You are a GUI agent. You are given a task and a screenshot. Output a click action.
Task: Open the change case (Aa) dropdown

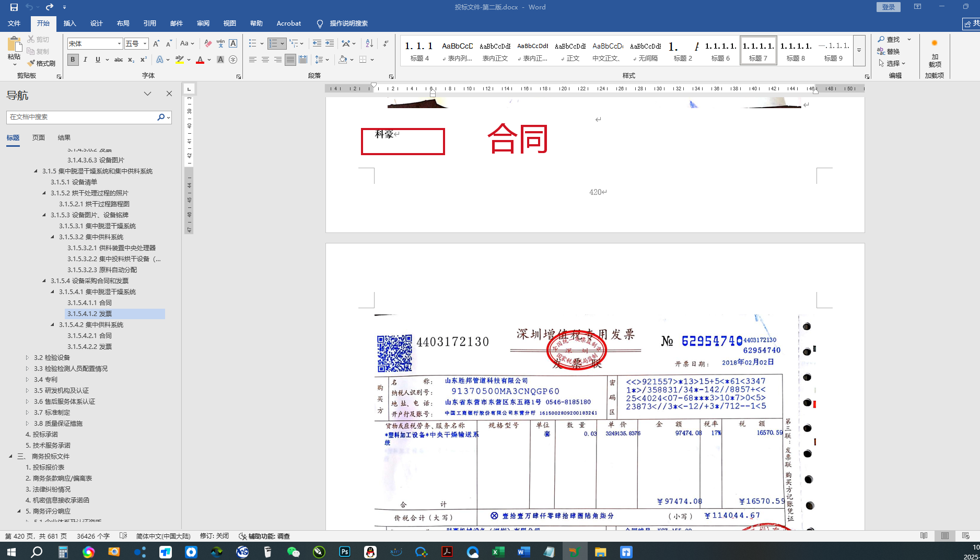pos(187,44)
